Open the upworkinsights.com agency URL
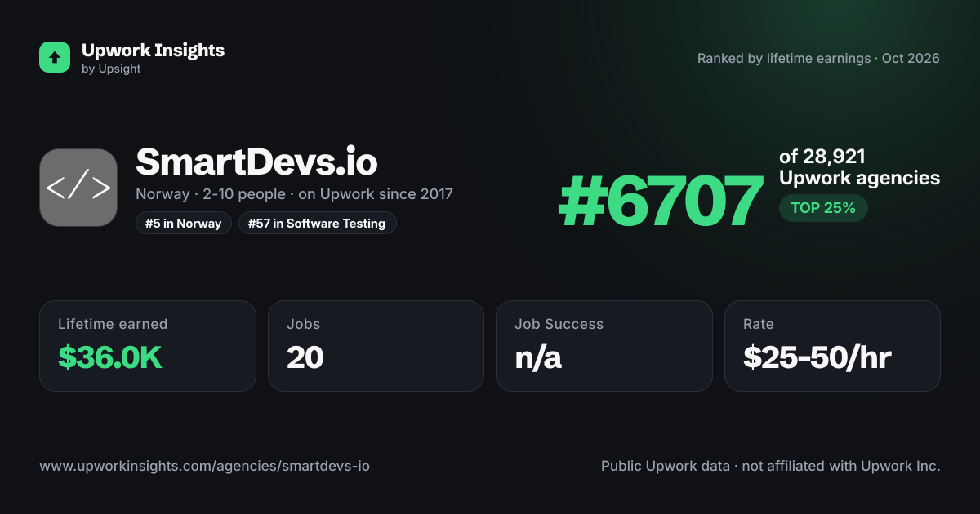The image size is (980, 514). click(204, 467)
